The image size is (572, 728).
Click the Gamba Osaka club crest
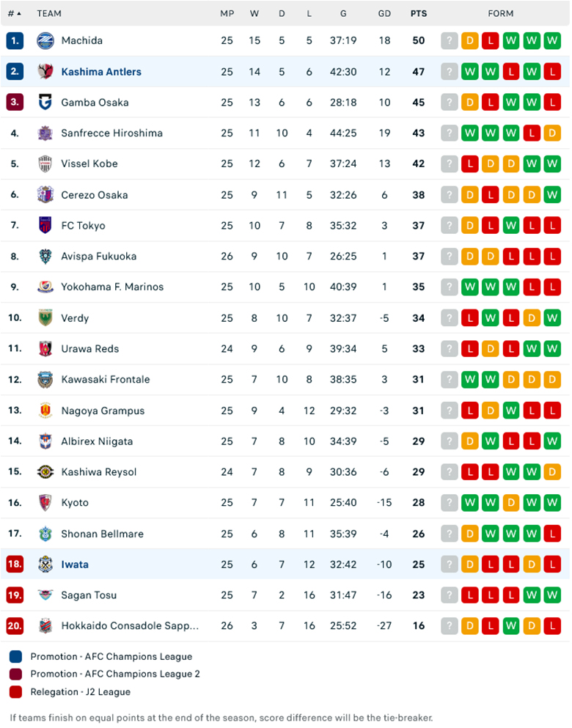click(45, 102)
